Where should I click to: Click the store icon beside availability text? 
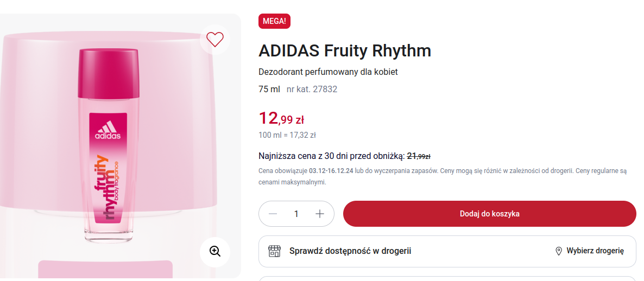[x=274, y=251]
